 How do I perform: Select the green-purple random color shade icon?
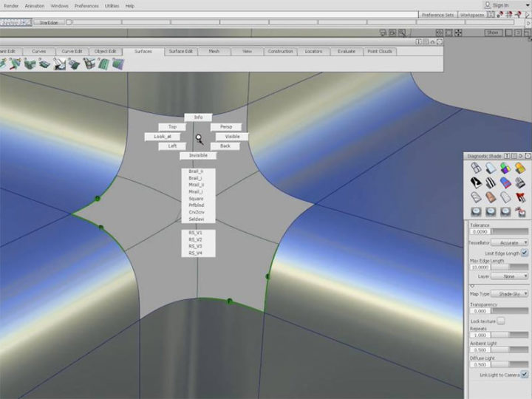click(505, 168)
